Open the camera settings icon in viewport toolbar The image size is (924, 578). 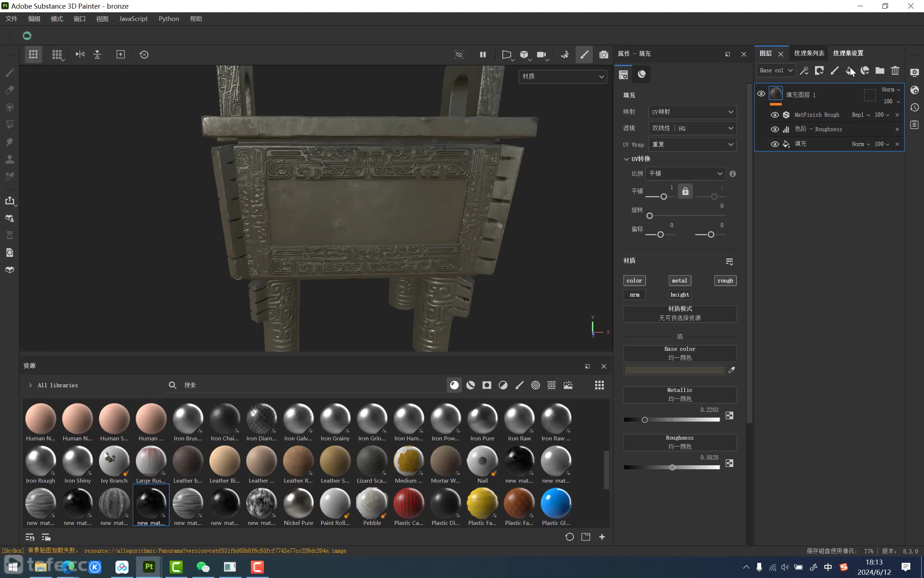(x=541, y=54)
